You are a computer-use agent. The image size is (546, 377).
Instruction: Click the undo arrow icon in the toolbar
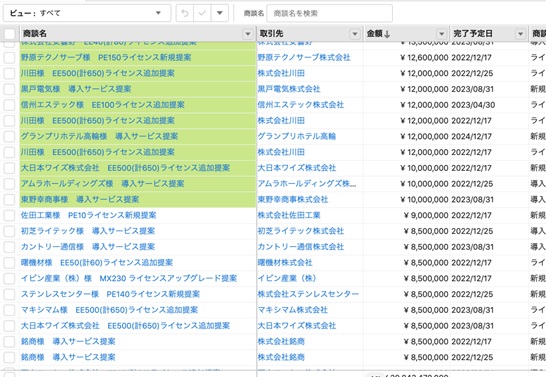click(x=185, y=13)
